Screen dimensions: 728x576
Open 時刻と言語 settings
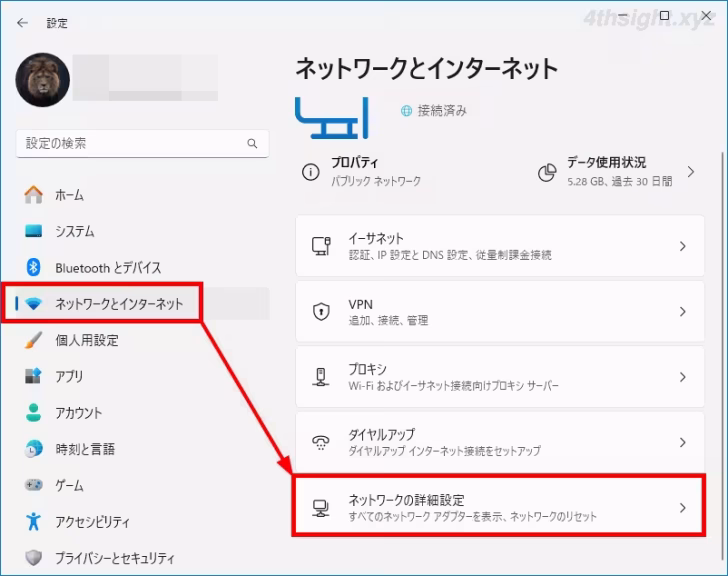click(143, 449)
